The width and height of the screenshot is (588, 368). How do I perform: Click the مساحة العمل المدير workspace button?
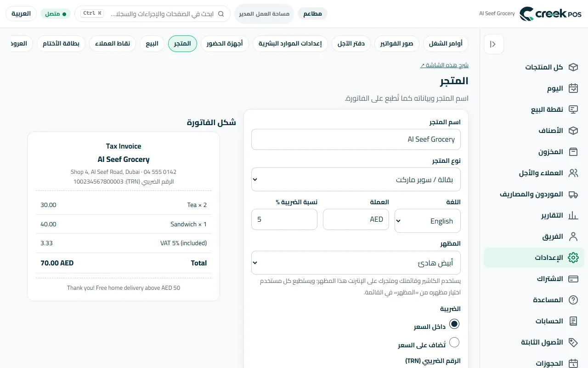point(264,14)
